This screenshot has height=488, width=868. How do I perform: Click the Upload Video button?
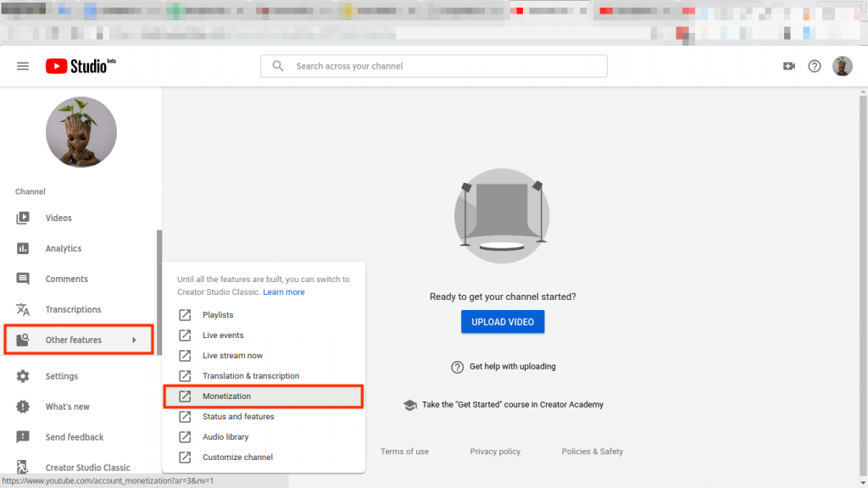coord(502,321)
